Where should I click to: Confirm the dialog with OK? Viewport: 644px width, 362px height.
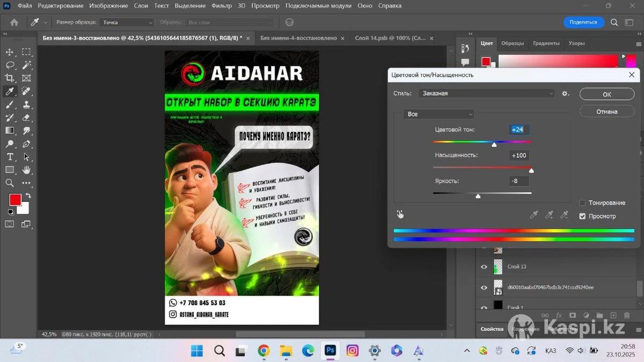click(x=606, y=94)
